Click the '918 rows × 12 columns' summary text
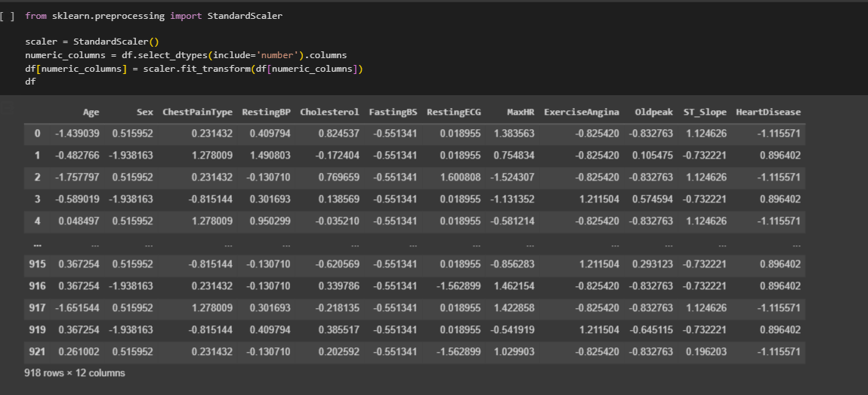The image size is (868, 395). click(x=75, y=373)
